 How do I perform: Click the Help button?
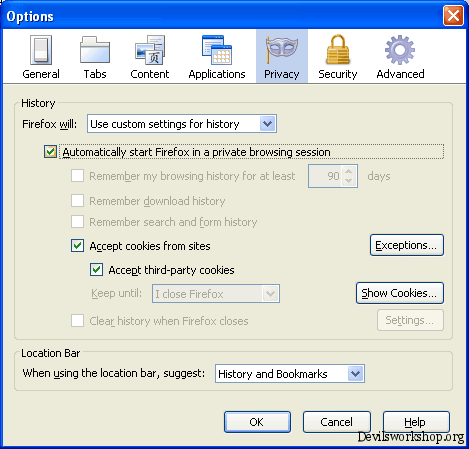point(416,422)
